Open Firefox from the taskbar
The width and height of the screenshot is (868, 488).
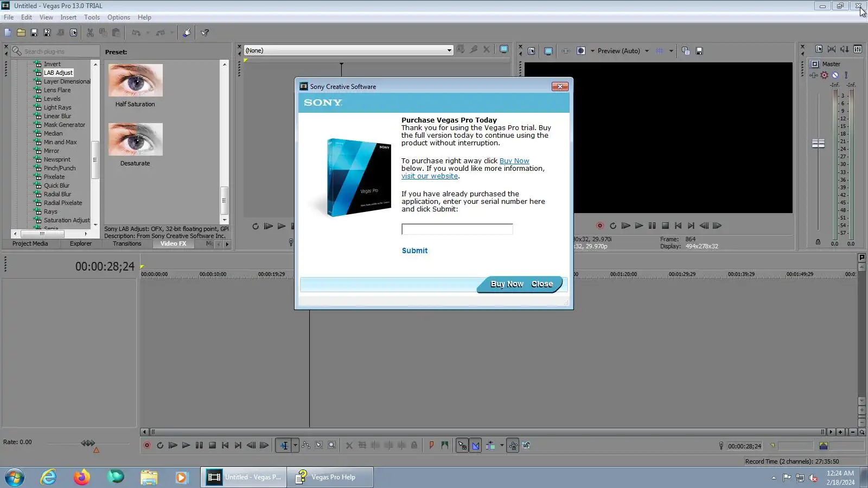click(82, 477)
